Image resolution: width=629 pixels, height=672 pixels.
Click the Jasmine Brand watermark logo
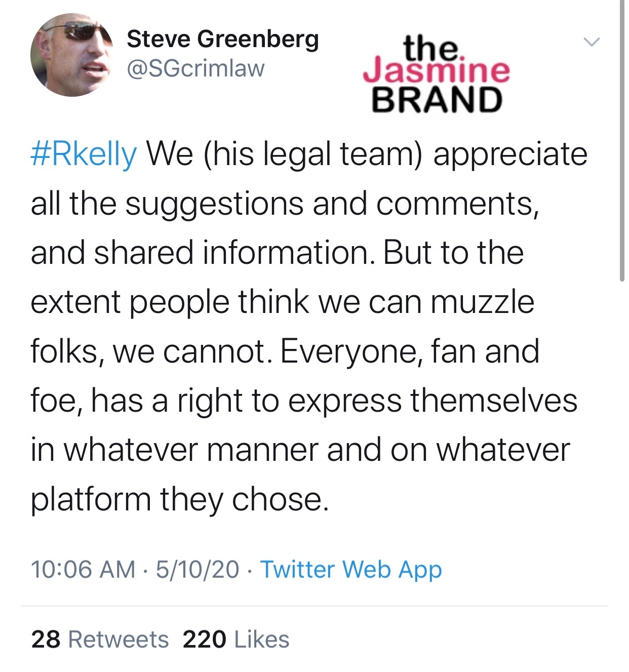436,74
